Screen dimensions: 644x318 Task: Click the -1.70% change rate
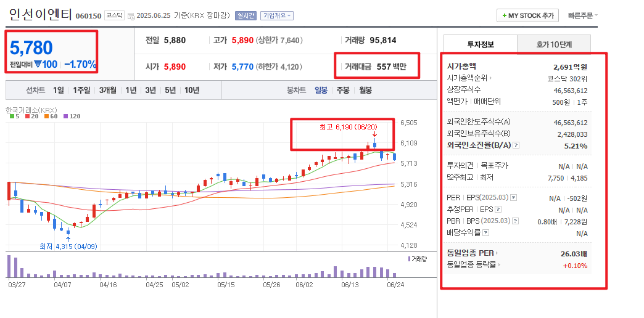click(x=80, y=65)
